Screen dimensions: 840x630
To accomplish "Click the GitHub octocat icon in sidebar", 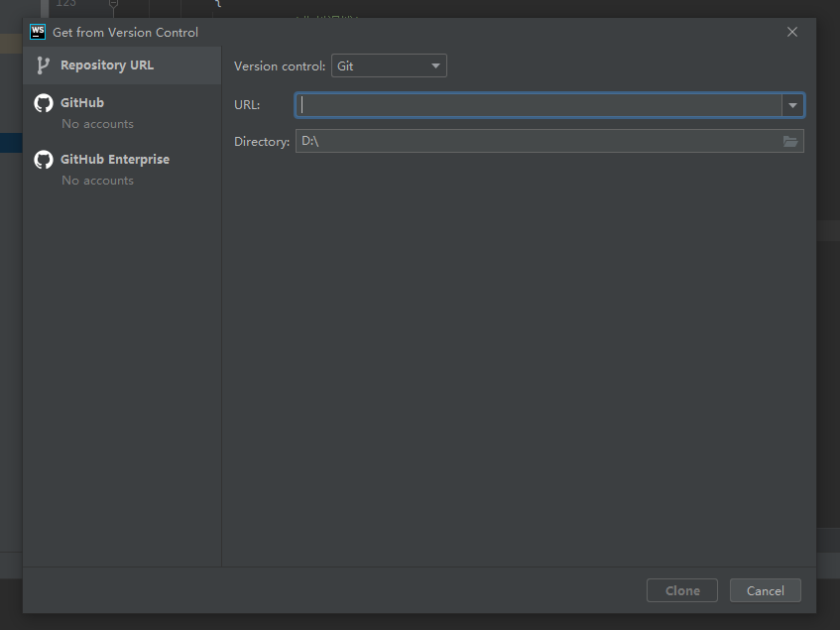I will [43, 102].
